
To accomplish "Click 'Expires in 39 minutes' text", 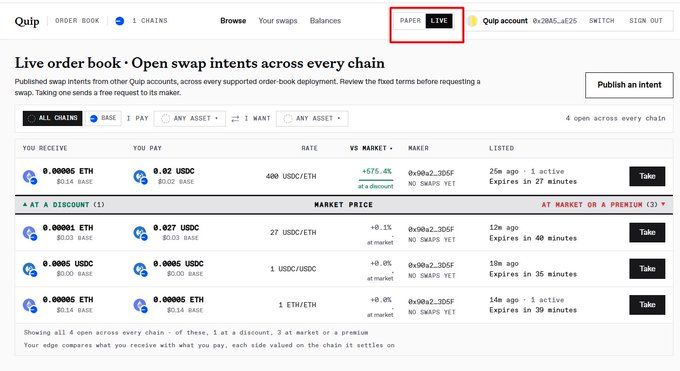I will (533, 310).
